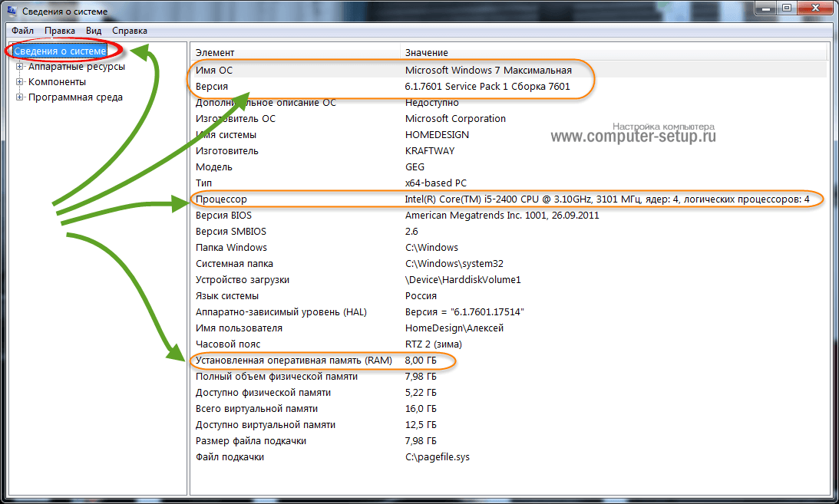This screenshot has width=839, height=504.
Task: Expand the Программная среда plus box
Action: [x=20, y=97]
